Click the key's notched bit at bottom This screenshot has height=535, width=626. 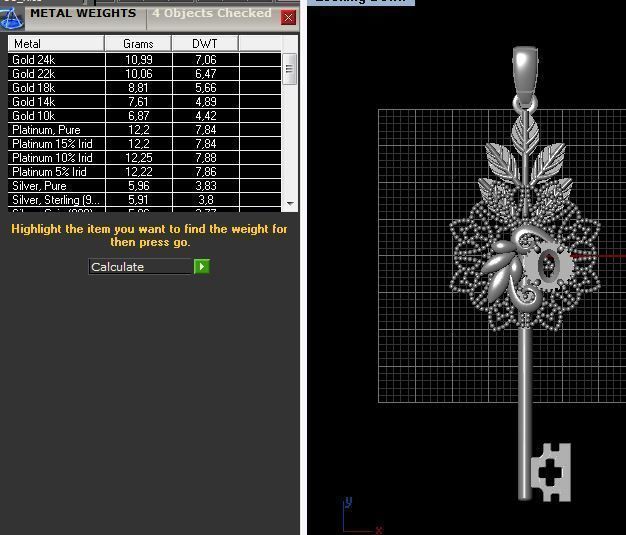[551, 472]
